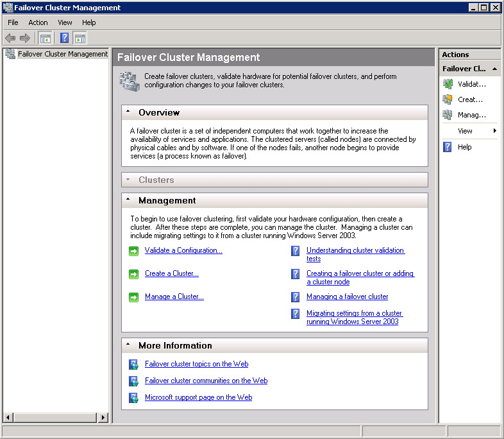This screenshot has width=504, height=439.
Task: Click the green arrow icon beside Manage a Cluster
Action: [x=133, y=297]
